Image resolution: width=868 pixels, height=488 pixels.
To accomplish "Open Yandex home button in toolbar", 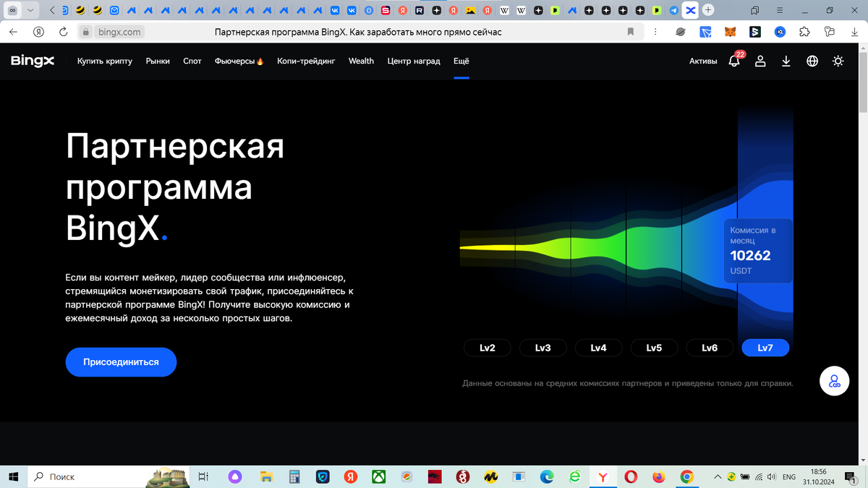I will pos(38,32).
